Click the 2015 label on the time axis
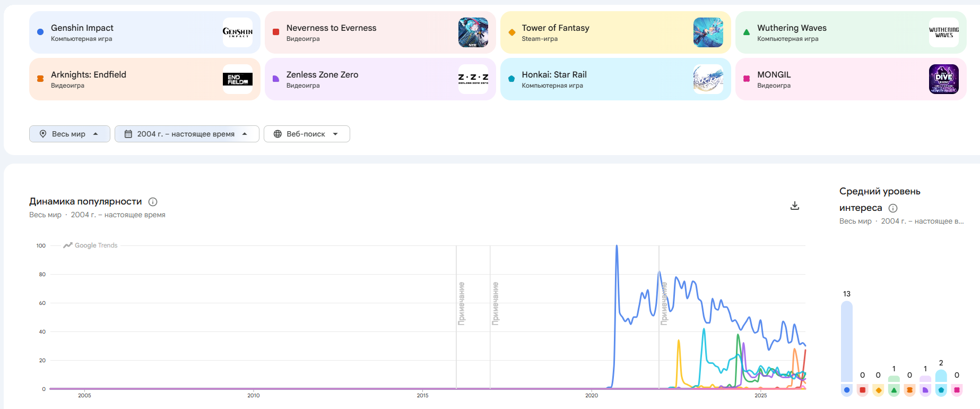This screenshot has width=980, height=409. coord(422,395)
